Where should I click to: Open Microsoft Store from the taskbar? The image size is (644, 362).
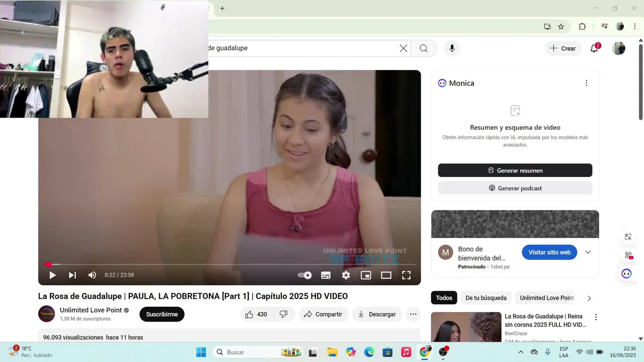pos(387,352)
